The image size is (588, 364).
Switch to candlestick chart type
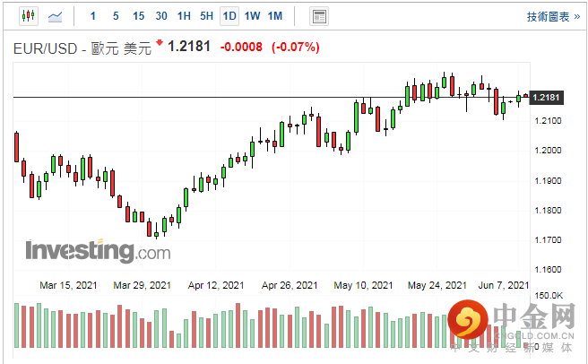(28, 16)
